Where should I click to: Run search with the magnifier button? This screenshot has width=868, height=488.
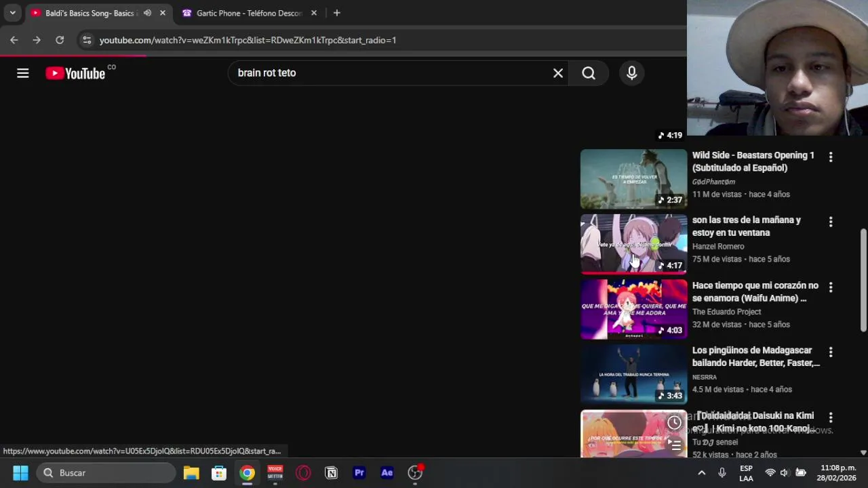coord(589,73)
